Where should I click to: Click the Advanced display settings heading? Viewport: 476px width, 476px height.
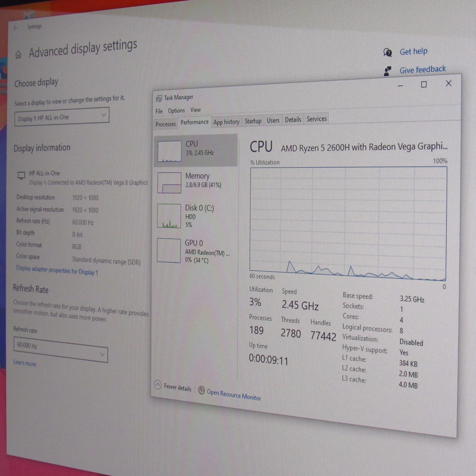83,49
